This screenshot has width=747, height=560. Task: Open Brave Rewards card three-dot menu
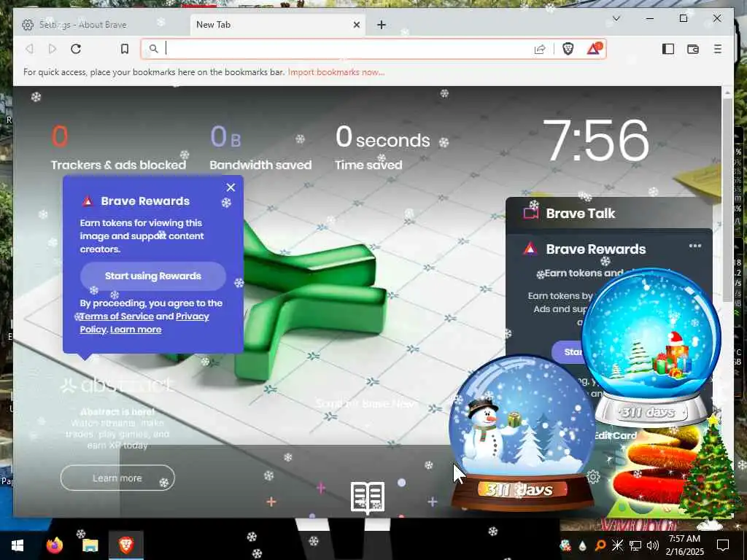coord(695,246)
